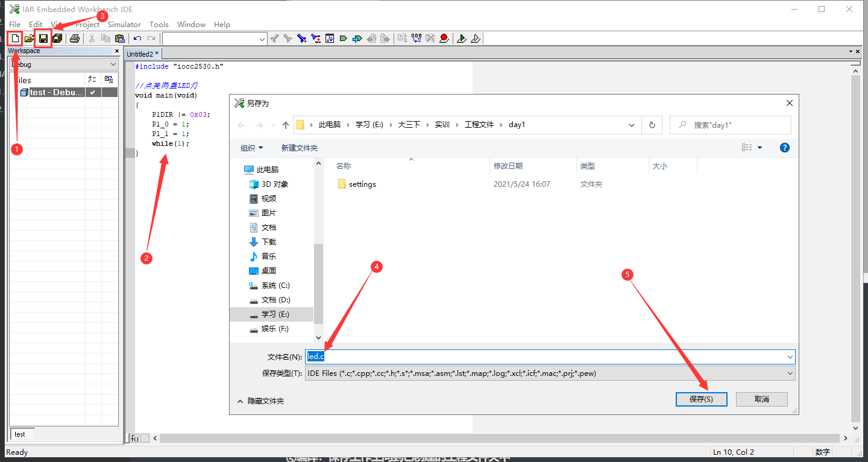Viewport: 868px width, 462px height.
Task: Click the Go To line icon
Action: [x=330, y=39]
